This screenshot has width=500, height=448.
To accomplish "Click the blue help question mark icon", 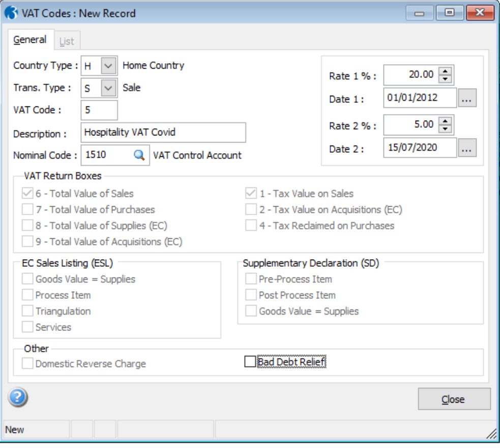I will pyautogui.click(x=18, y=397).
